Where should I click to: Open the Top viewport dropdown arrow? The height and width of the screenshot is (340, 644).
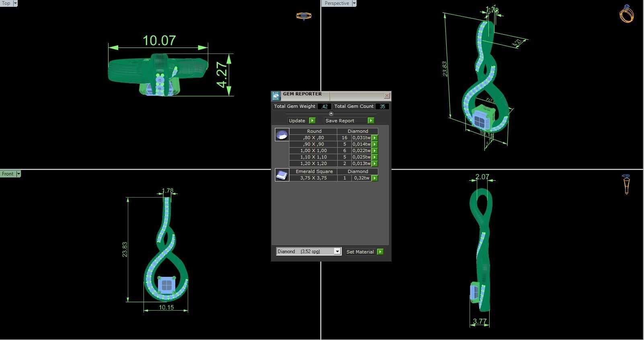tap(15, 3)
